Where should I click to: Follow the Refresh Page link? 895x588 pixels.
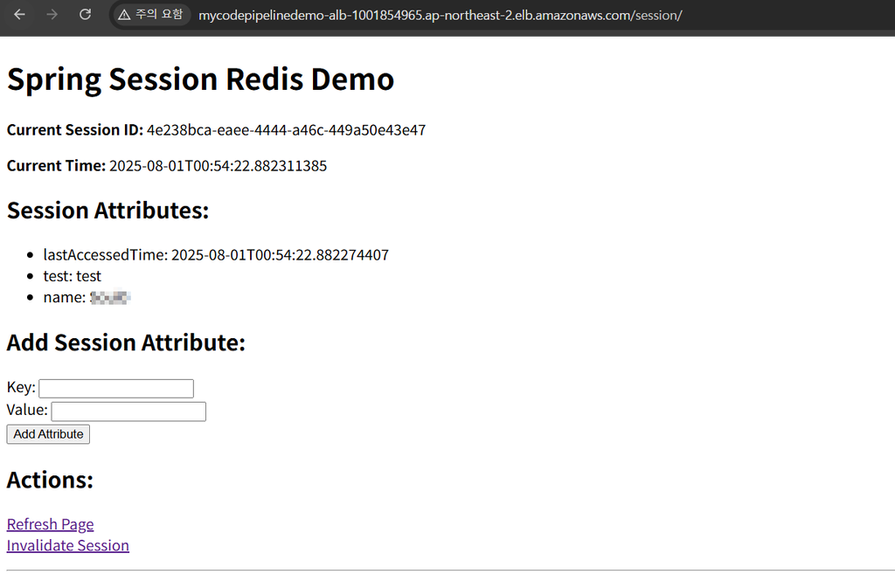[x=50, y=524]
